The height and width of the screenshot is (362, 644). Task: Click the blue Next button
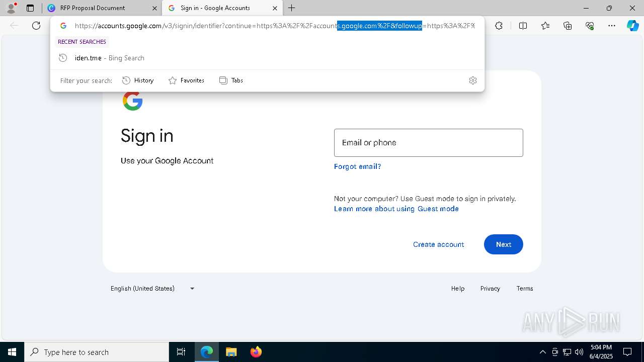[x=504, y=244]
